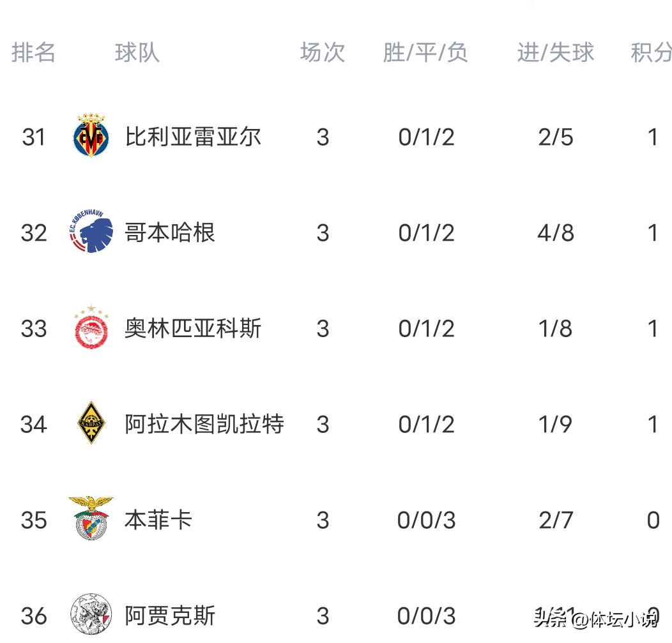Click rank number 35 in the table
Screen dimensions: 672x643
(34, 520)
